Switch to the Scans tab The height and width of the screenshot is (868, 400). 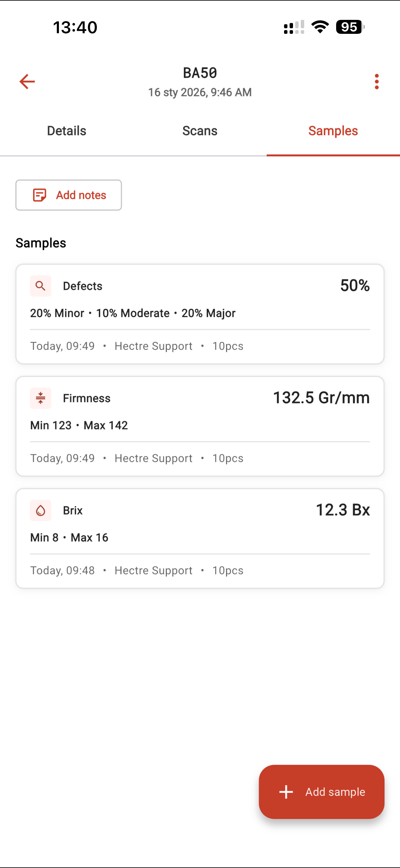200,131
